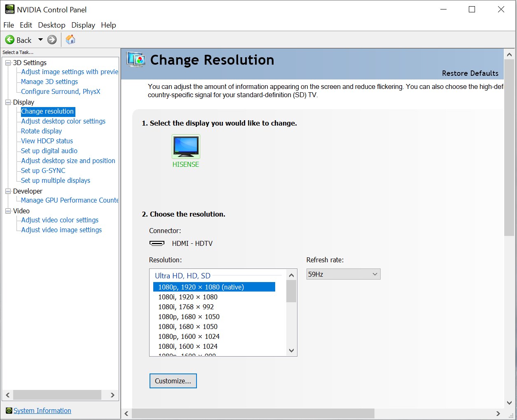
Task: Select Set up G-SYNC in the task tree
Action: (42, 170)
